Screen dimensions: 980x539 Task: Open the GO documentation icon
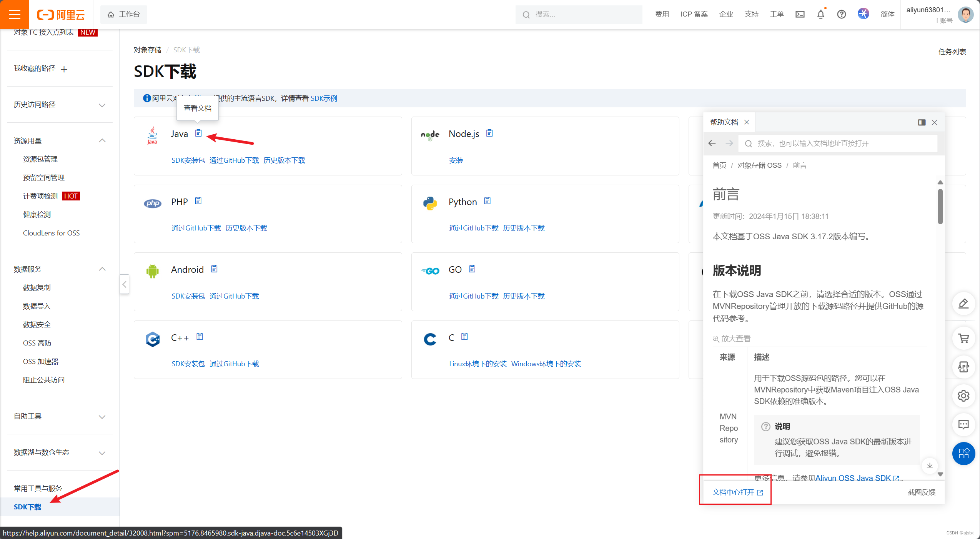coord(472,269)
